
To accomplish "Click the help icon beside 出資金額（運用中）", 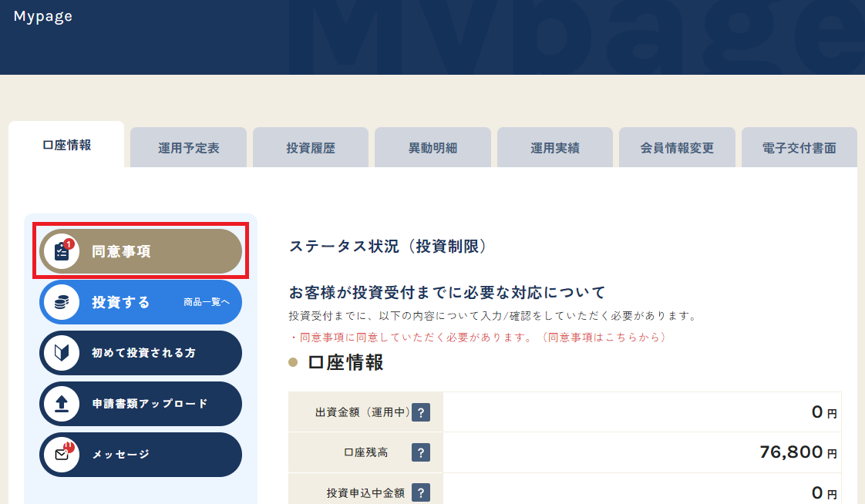I will click(420, 413).
